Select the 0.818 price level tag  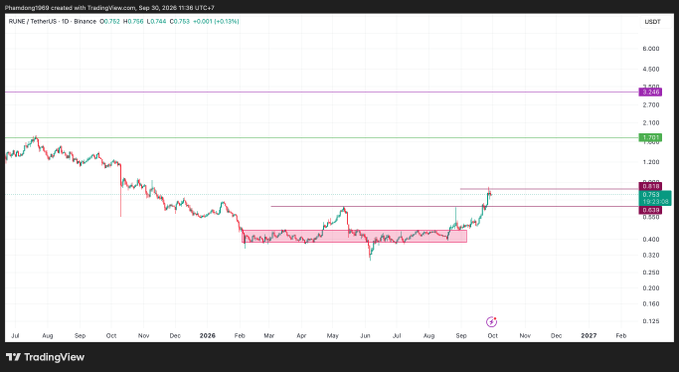(650, 186)
